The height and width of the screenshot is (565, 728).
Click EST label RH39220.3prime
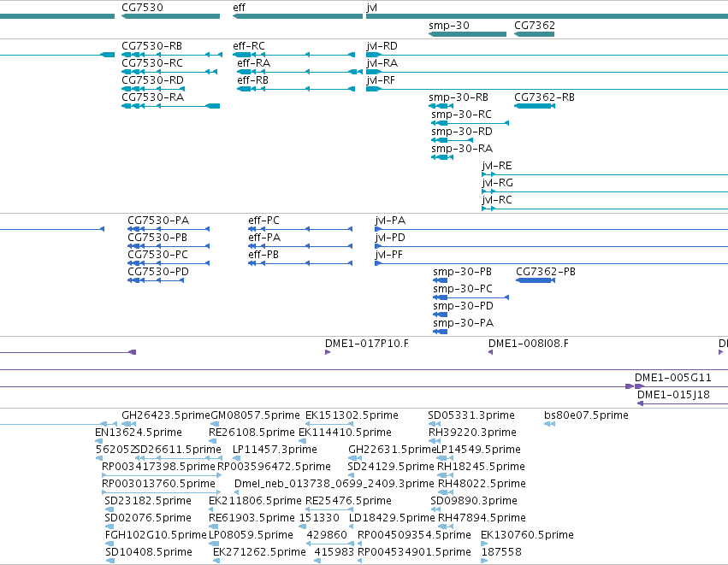pyautogui.click(x=472, y=433)
